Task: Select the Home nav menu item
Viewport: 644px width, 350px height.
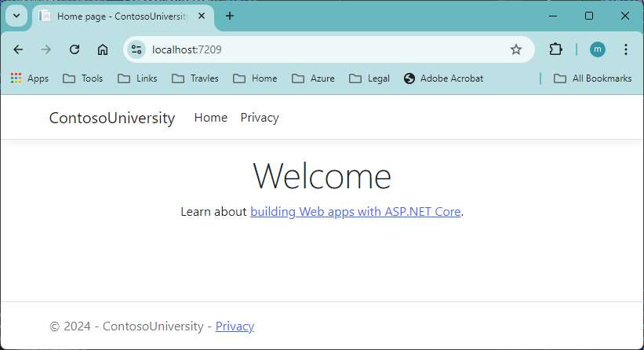Action: click(211, 118)
